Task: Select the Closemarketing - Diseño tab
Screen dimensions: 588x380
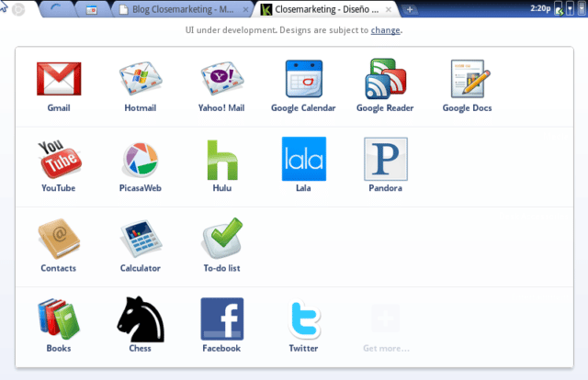Action: (327, 9)
